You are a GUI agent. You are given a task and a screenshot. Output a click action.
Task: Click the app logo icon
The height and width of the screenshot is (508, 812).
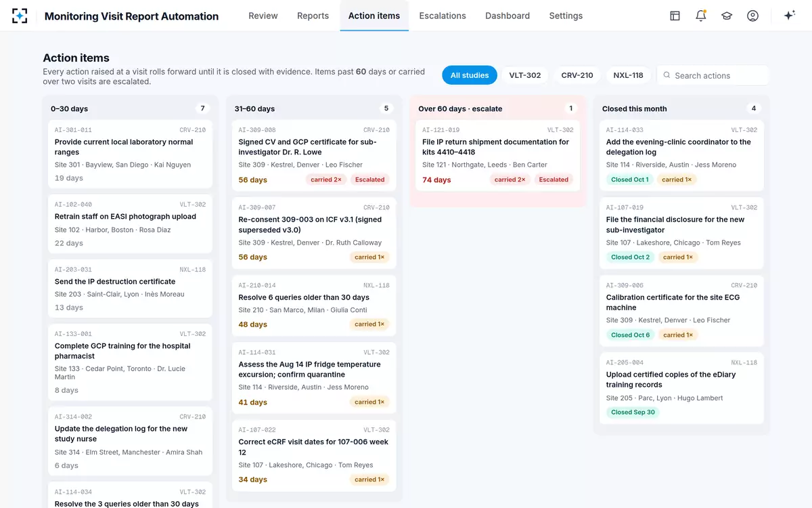(x=20, y=16)
